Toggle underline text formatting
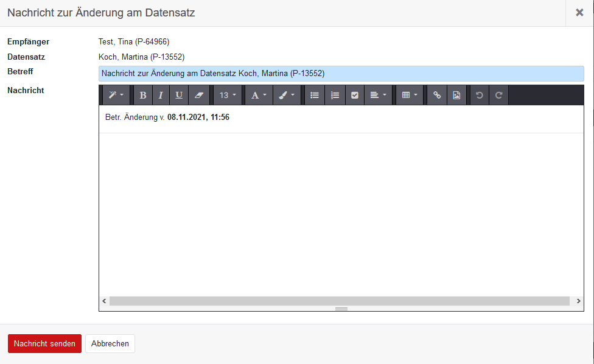 coord(179,96)
